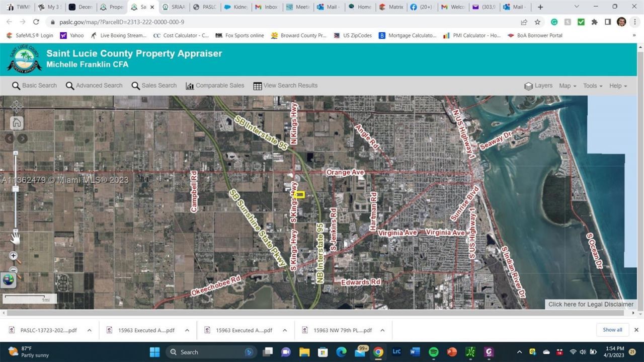Click the Show all downloads button
The width and height of the screenshot is (644, 362).
[612, 330]
